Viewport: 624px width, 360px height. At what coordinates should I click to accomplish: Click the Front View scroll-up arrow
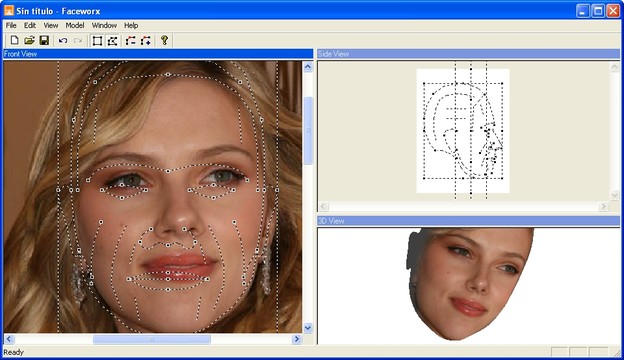[308, 67]
